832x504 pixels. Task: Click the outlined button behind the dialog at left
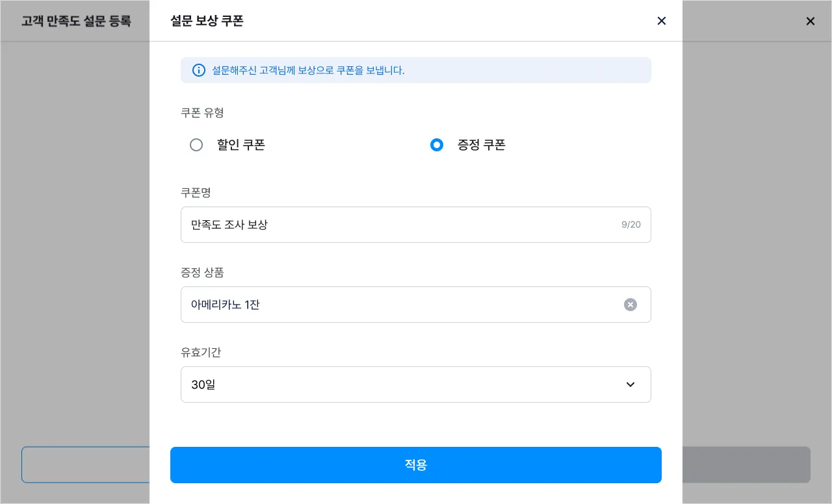coord(86,465)
